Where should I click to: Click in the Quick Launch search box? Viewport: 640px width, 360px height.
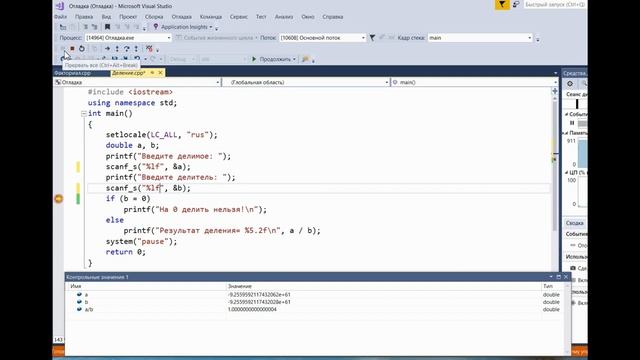coord(554,4)
